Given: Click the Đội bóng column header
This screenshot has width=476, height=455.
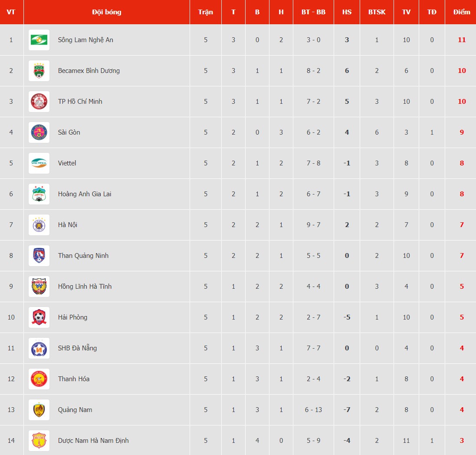Looking at the screenshot, I should pos(107,12).
